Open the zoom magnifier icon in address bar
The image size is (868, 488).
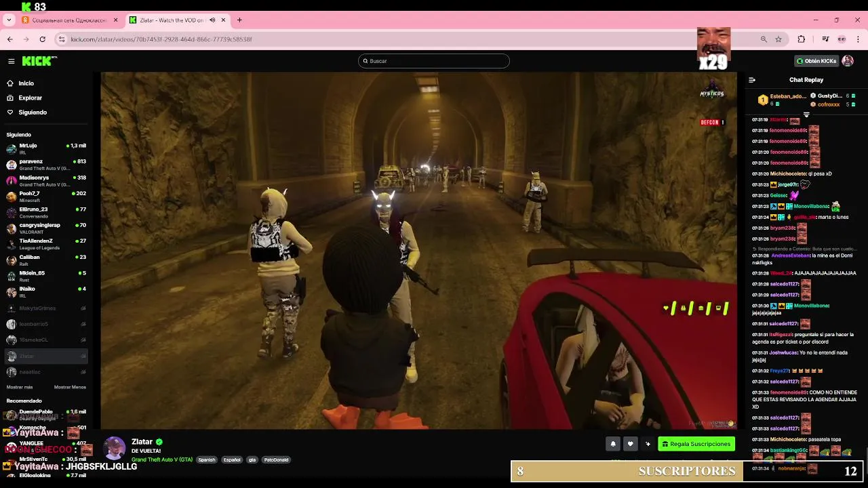(x=764, y=39)
